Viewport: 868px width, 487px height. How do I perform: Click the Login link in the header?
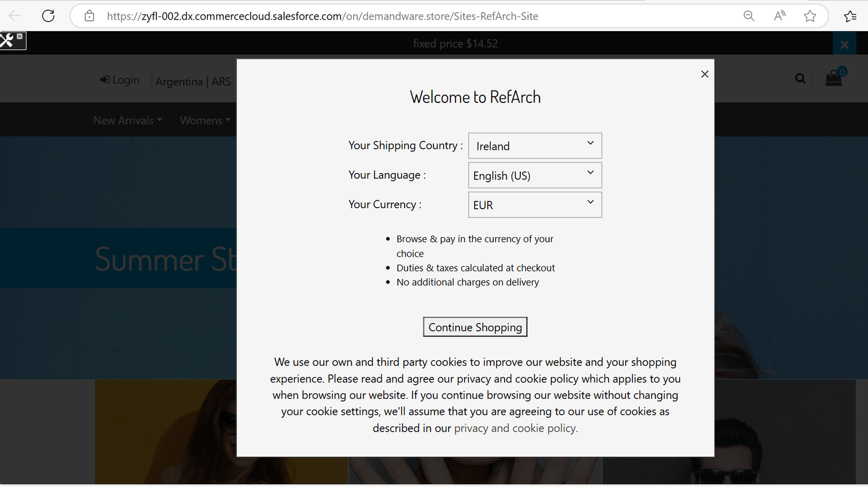pyautogui.click(x=120, y=80)
